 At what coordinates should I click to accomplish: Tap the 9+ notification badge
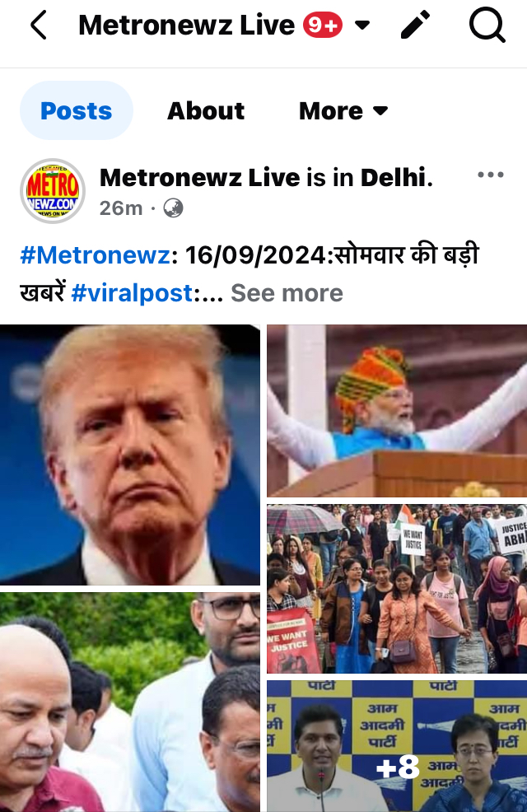(x=323, y=26)
